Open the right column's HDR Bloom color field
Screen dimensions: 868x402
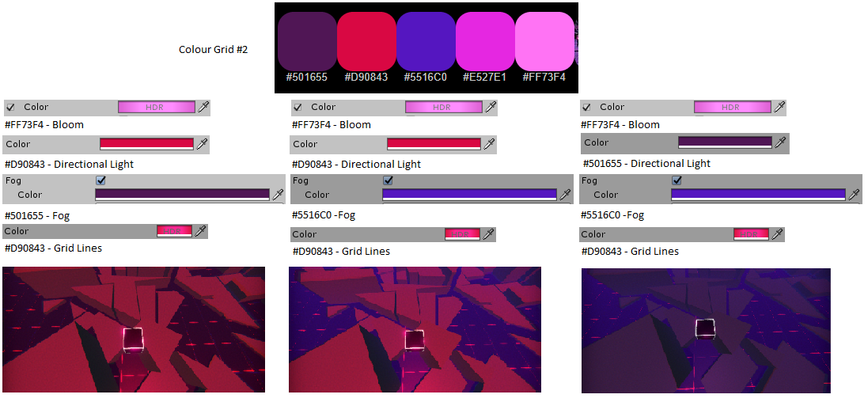[730, 107]
